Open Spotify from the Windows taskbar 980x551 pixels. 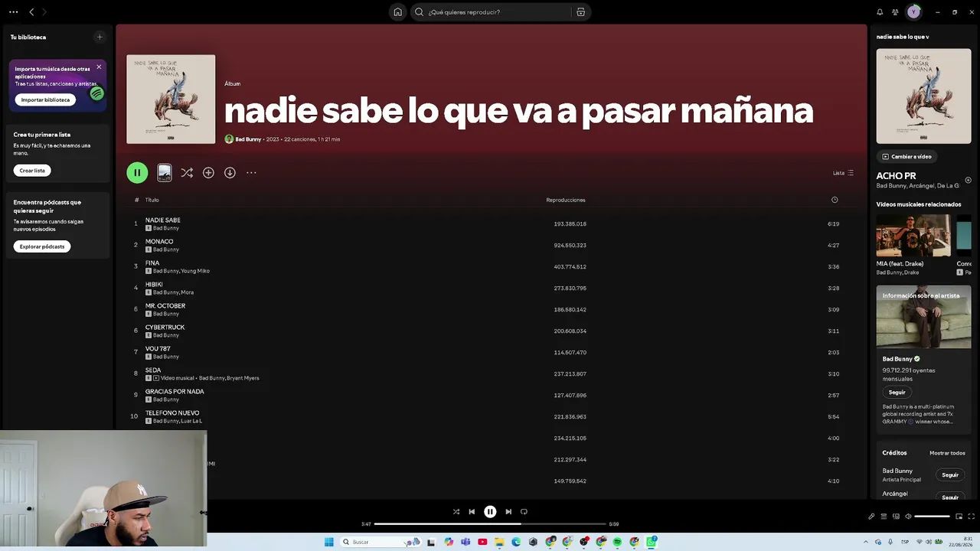pos(617,542)
